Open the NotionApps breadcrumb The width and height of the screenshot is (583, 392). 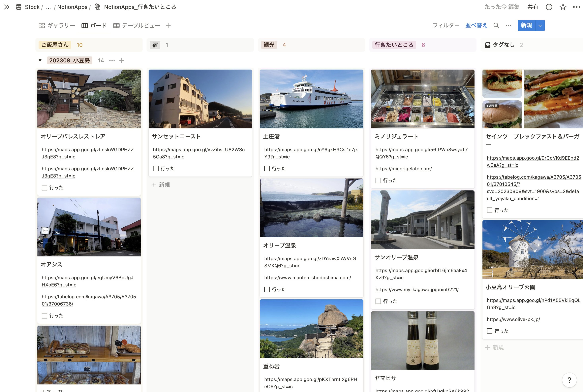point(72,7)
